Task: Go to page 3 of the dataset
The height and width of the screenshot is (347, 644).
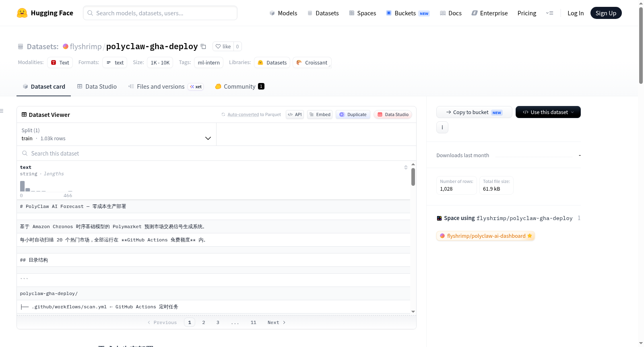Action: 218,322
